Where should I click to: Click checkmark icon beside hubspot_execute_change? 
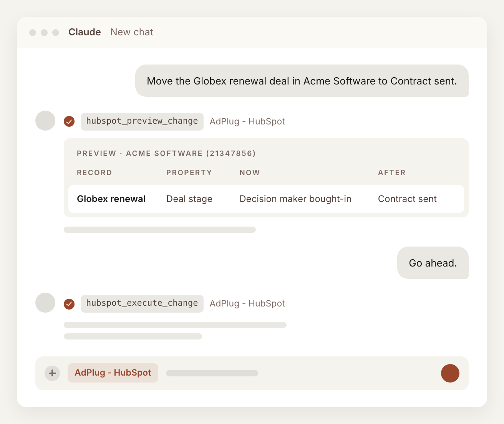[x=69, y=304]
